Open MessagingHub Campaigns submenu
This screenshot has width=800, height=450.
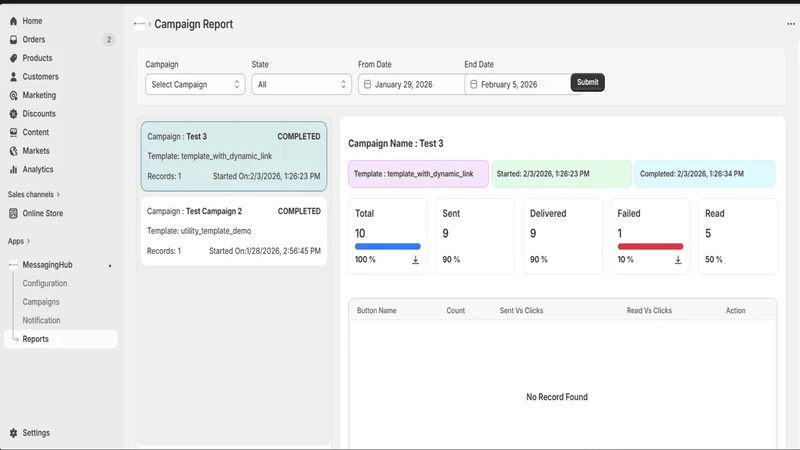tap(41, 302)
